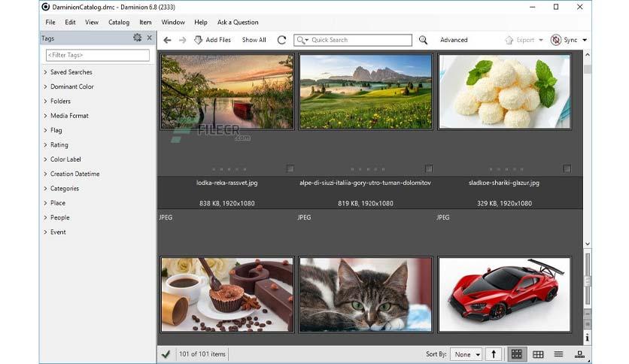This screenshot has width=629, height=364.
Task: Tick checkbox for sladkoe-shariki-glazur.jpg
Action: pos(567,168)
